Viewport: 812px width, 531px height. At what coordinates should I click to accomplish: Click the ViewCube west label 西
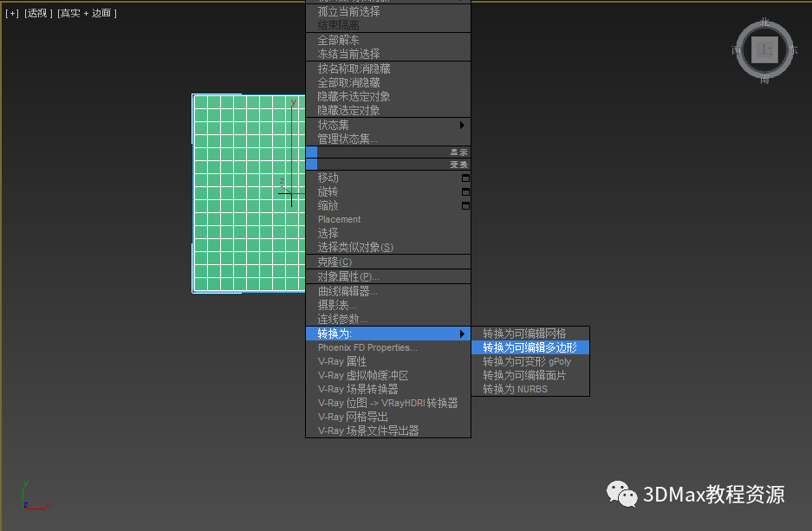[737, 50]
